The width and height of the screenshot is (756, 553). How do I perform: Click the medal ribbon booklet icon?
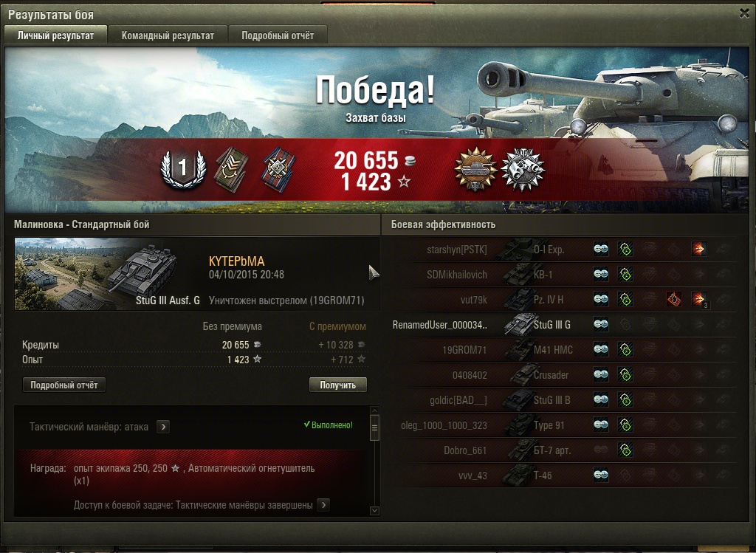[278, 170]
